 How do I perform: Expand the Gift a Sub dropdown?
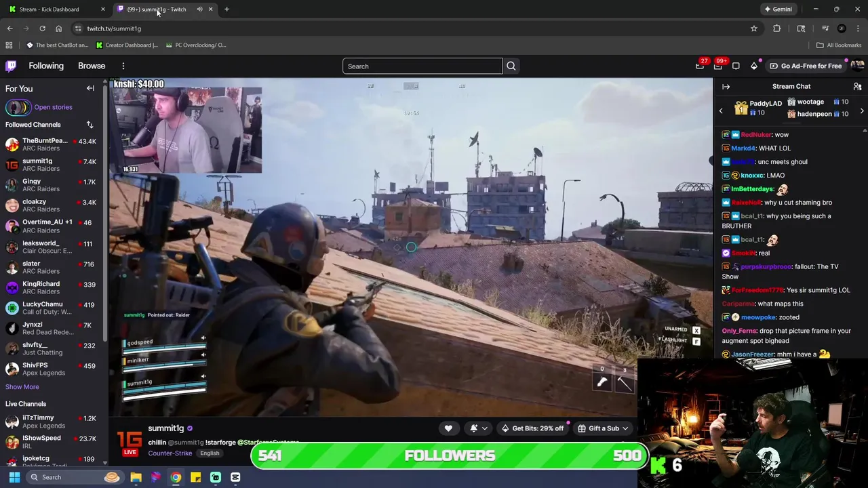[603, 428]
